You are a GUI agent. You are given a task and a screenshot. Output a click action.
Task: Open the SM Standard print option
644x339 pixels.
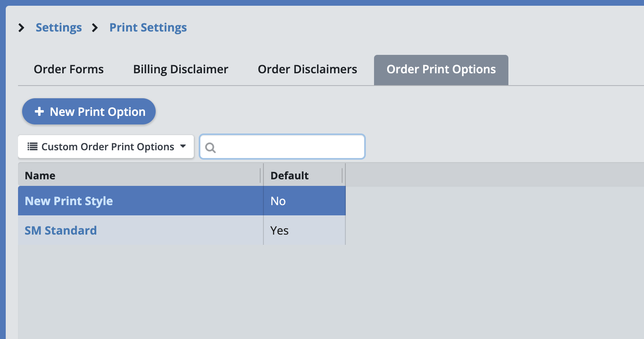tap(61, 231)
